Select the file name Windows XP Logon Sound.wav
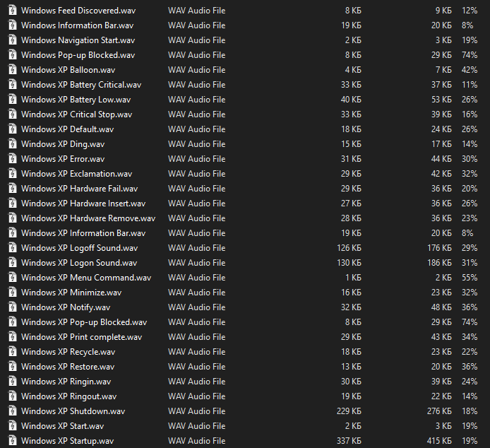490x448 pixels. [79, 263]
